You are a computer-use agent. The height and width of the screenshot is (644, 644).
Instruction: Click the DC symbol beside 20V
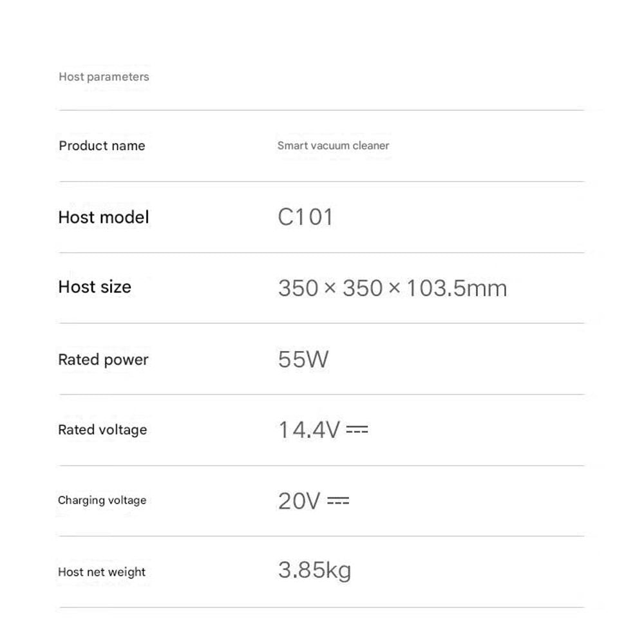click(x=338, y=500)
